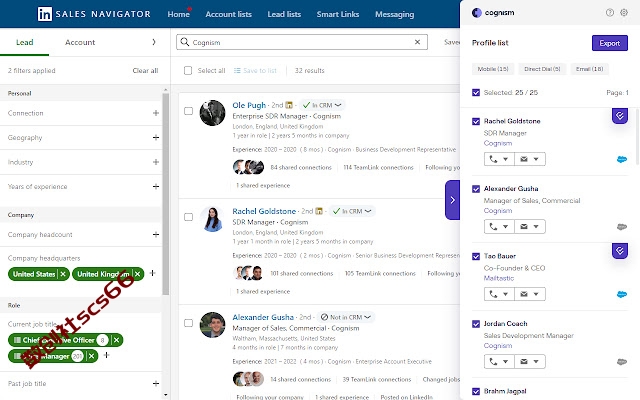Screen dimensions: 640x400
Task: Click Salesforce cloud icon for Rachel Goldstone
Action: click(622, 159)
